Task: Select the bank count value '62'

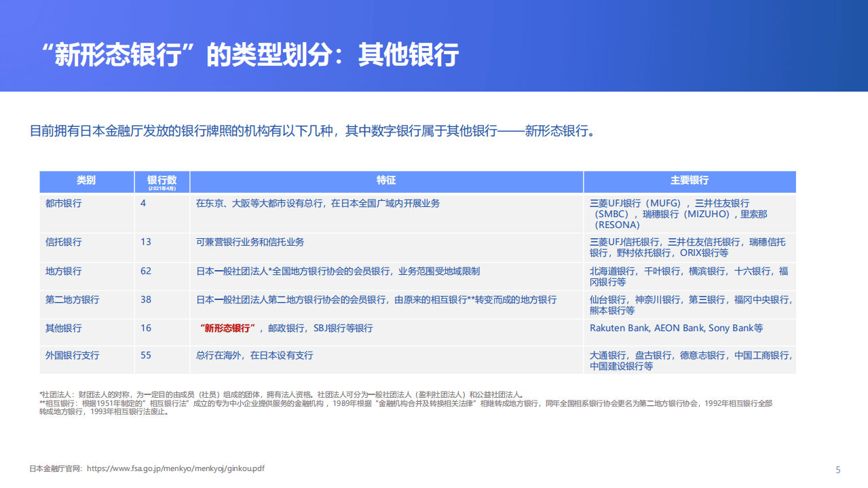Action: coord(147,270)
